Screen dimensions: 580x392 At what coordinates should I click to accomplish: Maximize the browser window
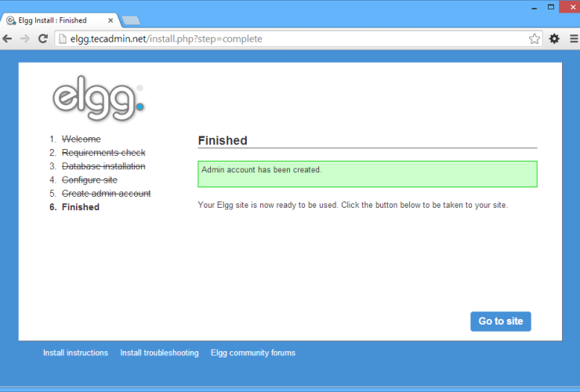[541, 6]
